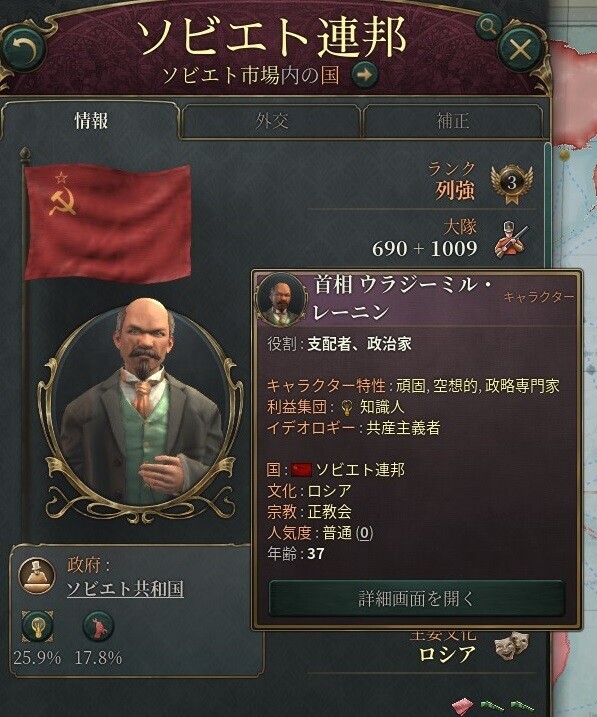Open the 詳細画面を開く details button
Screen dimensions: 597x717
tap(416, 598)
